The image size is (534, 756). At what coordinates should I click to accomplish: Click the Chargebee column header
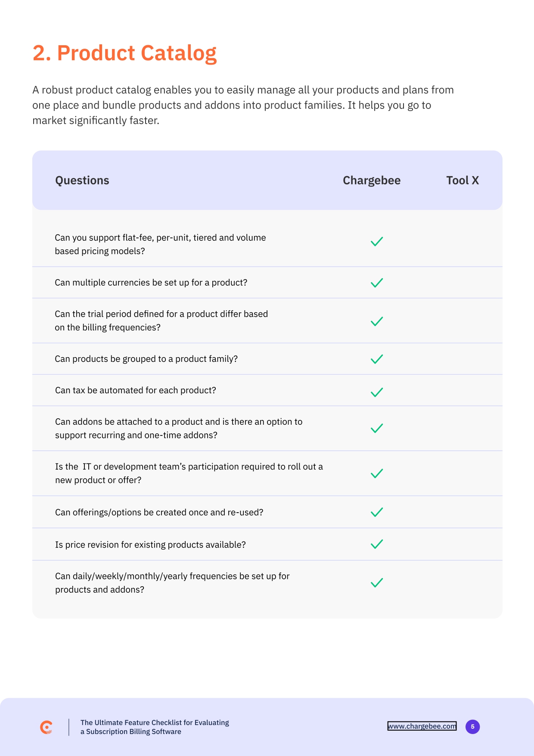371,180
